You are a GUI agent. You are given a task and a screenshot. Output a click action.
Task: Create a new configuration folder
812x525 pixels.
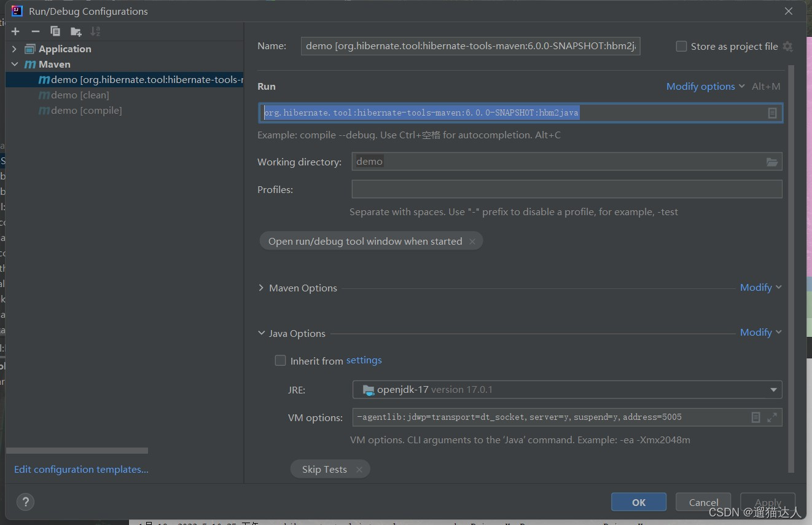tap(76, 31)
